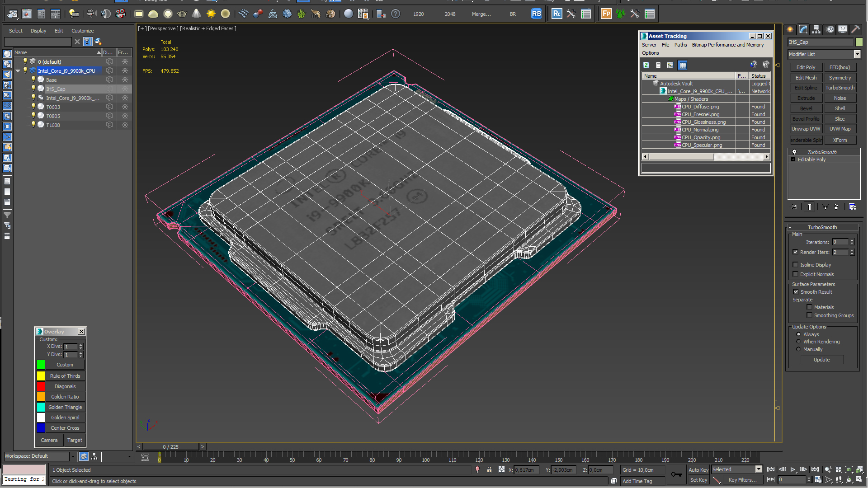Open Perspective viewport label menu
This screenshot has height=488, width=868.
[x=163, y=28]
